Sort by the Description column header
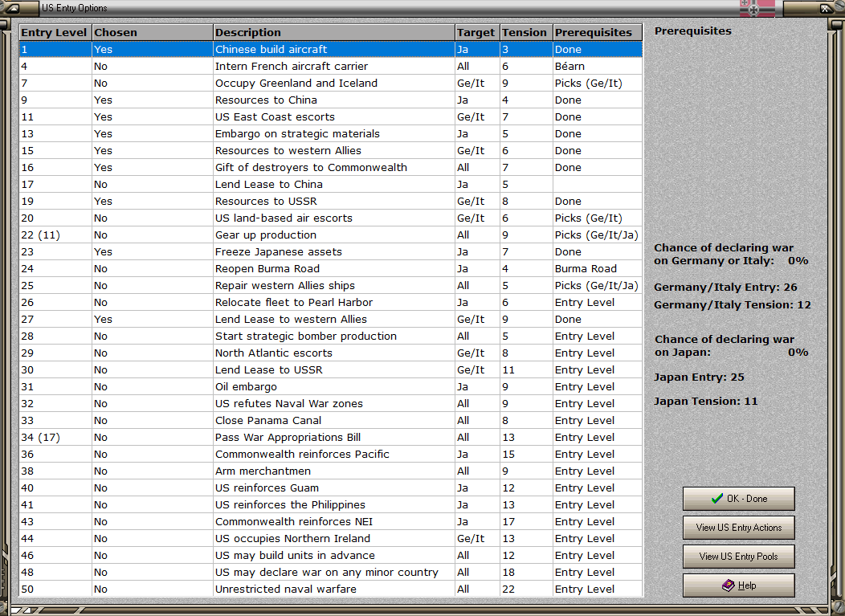Viewport: 845px width, 616px height. click(333, 32)
